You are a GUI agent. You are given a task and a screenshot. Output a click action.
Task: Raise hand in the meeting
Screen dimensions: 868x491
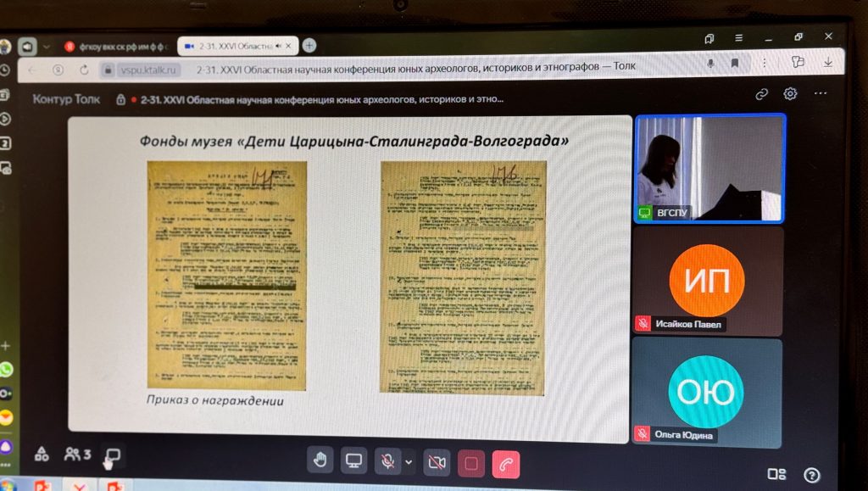pos(321,460)
